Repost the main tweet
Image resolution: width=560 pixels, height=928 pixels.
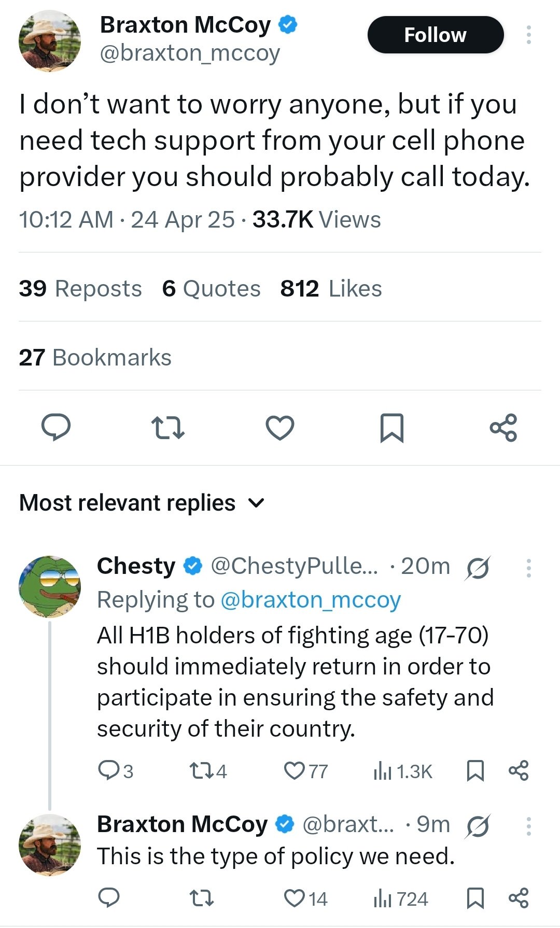pos(168,428)
